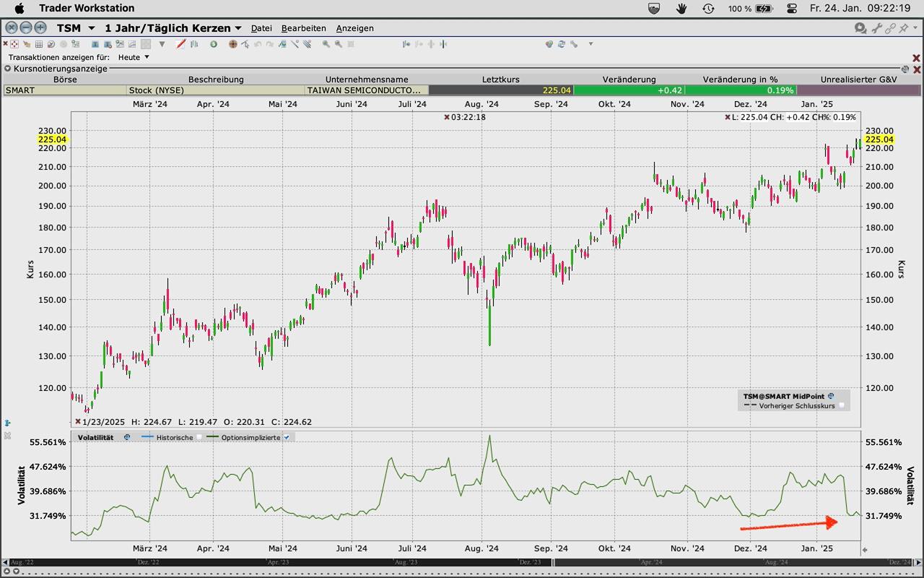Uncheck the Optionsimplizierte volatility checkbox
This screenshot has height=578, width=924.
287,437
